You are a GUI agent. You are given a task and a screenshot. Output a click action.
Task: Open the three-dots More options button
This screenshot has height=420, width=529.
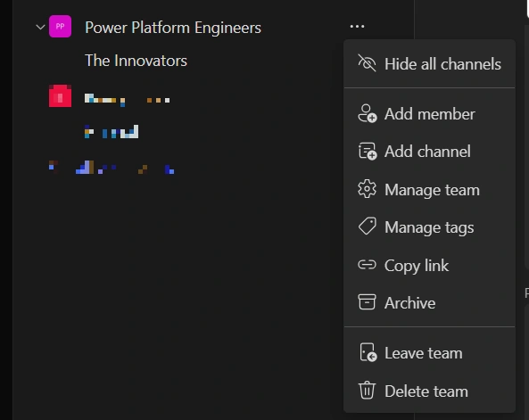coord(357,27)
